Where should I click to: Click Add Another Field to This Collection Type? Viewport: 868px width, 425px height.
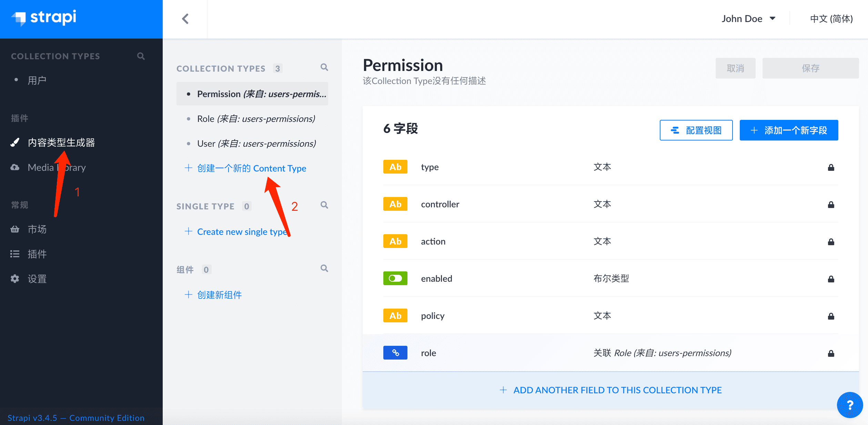point(610,390)
